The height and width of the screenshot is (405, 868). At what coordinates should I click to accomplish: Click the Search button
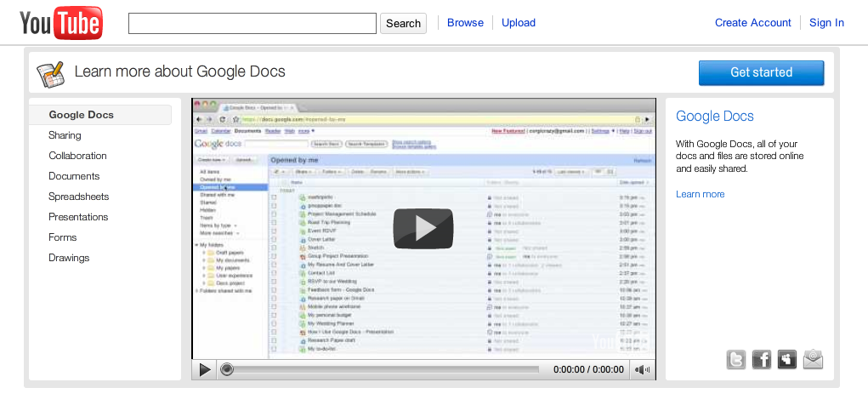(x=403, y=23)
